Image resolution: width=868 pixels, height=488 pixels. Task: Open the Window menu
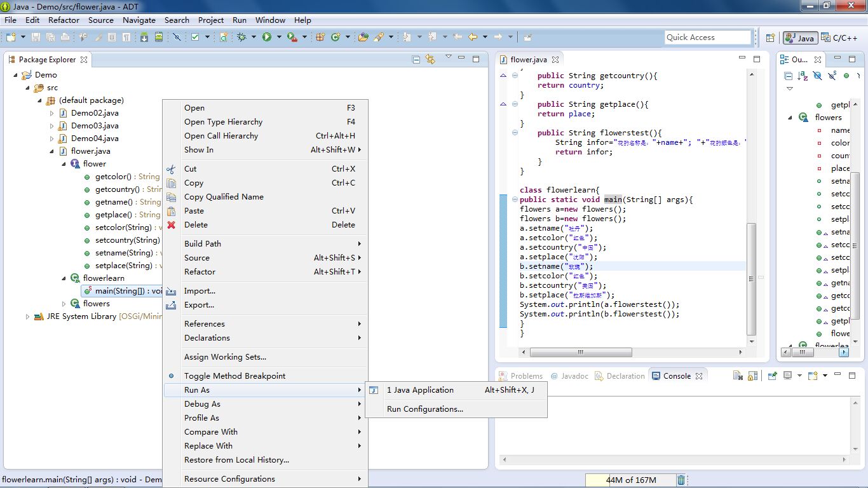pos(270,20)
